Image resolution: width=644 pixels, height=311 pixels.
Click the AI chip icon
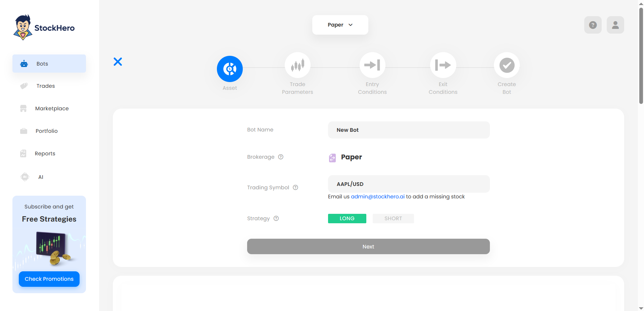pos(25,177)
